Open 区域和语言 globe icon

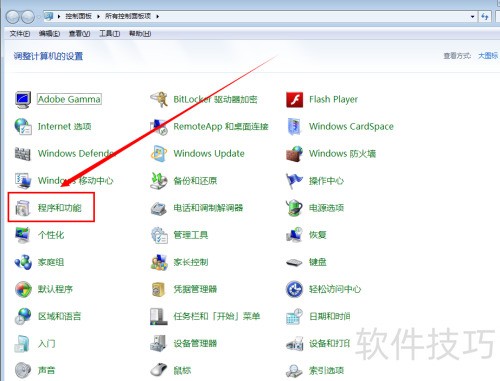[23, 316]
